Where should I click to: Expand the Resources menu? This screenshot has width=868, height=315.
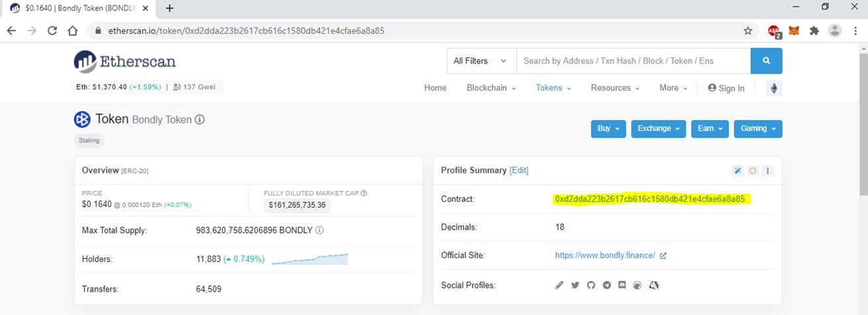[615, 88]
